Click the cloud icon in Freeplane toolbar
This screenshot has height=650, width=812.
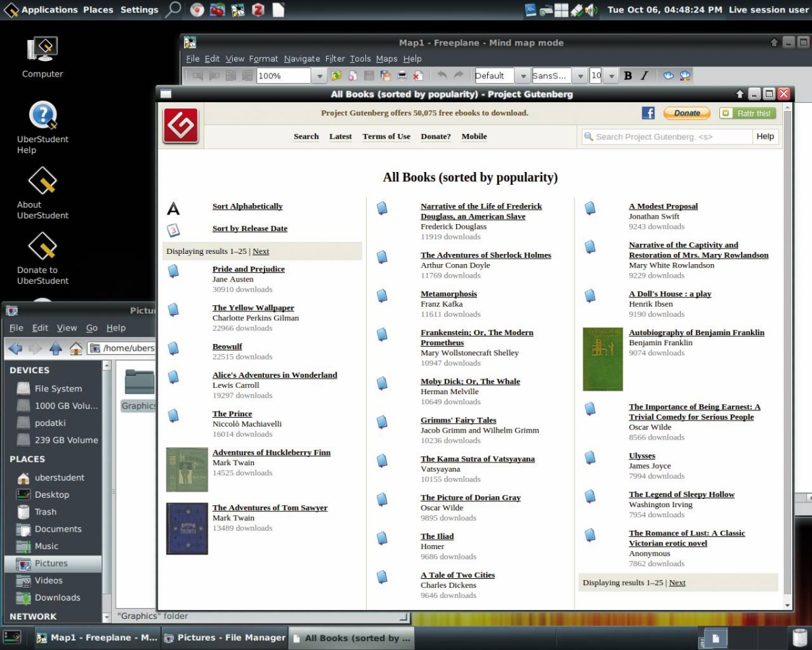click(x=669, y=76)
